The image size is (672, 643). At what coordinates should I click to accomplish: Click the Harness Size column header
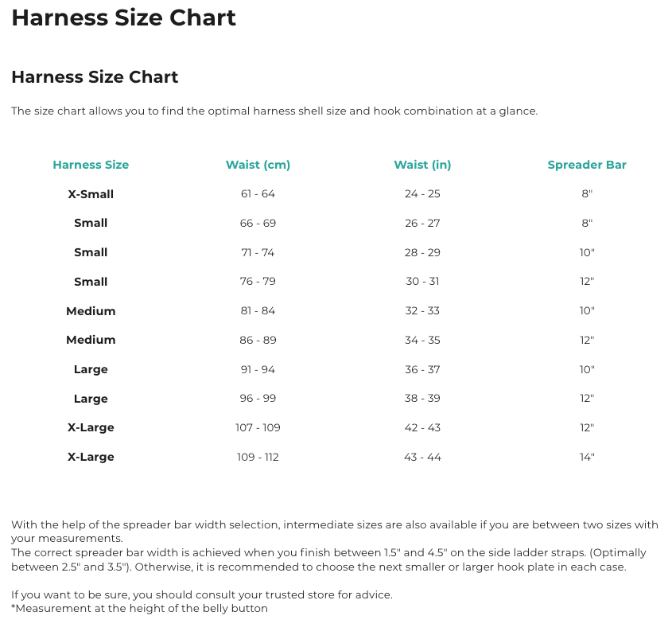pyautogui.click(x=91, y=165)
